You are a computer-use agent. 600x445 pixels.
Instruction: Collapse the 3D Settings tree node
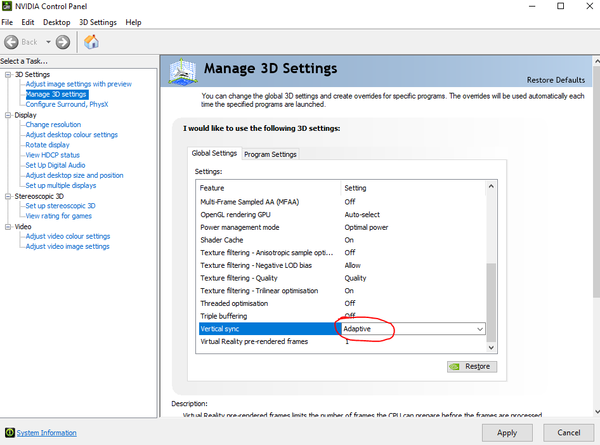[7, 74]
